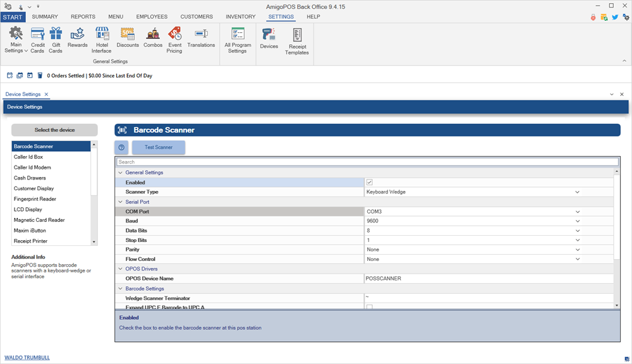
Task: Go to START tab
Action: click(x=13, y=17)
